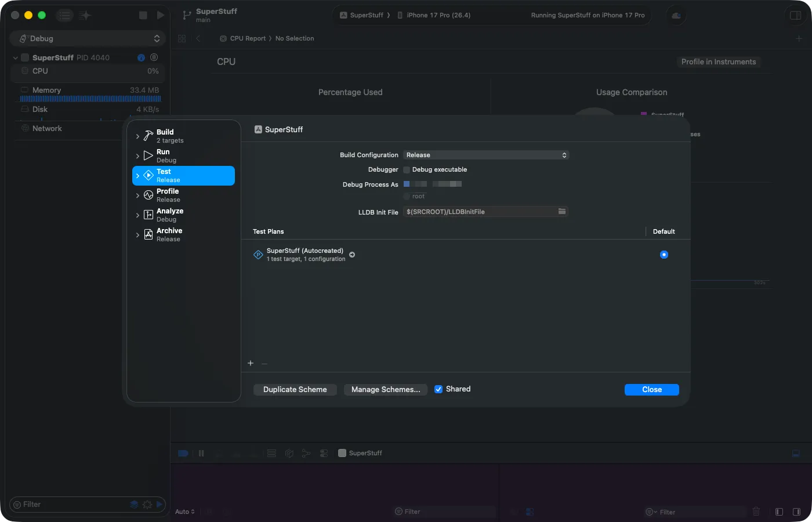
Task: Click the Duplicate Scheme button
Action: click(x=295, y=389)
